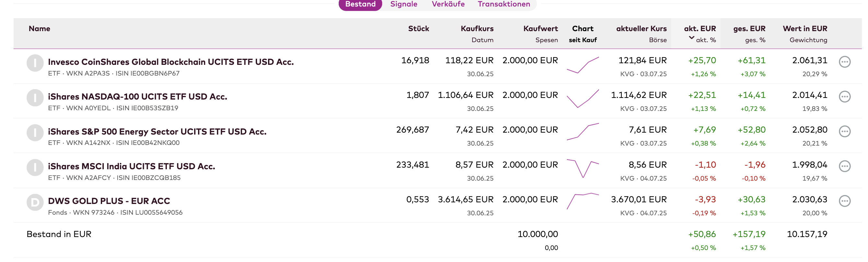Click the iShares MSCI India sparkline chart
Viewport: 868px width, 262px height.
pyautogui.click(x=582, y=168)
